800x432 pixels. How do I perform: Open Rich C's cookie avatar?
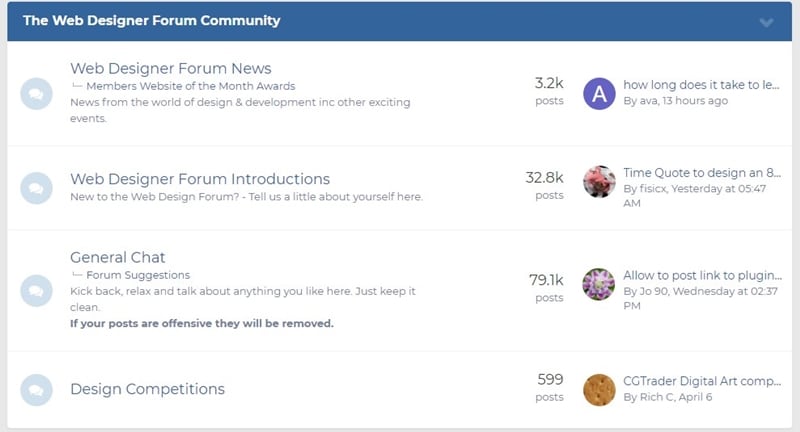point(598,389)
